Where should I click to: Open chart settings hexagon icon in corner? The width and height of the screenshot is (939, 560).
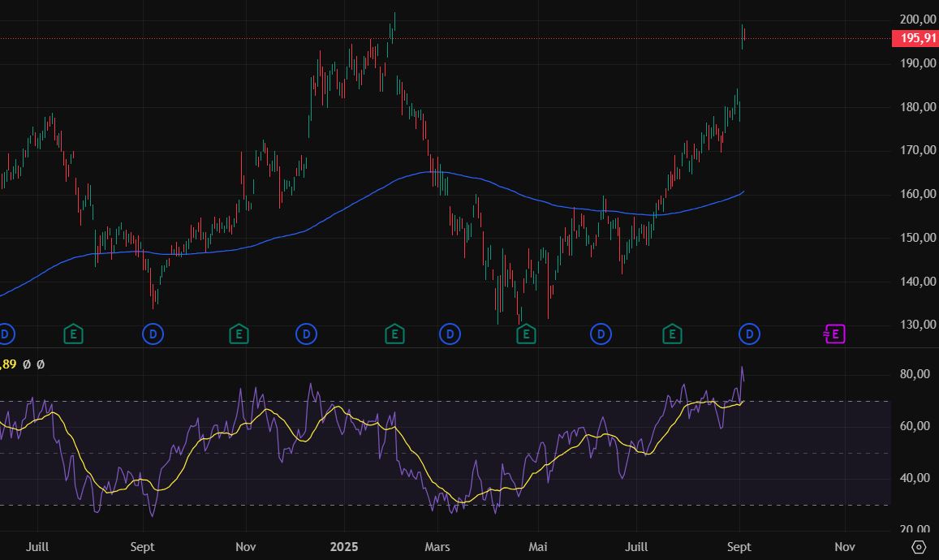click(919, 546)
